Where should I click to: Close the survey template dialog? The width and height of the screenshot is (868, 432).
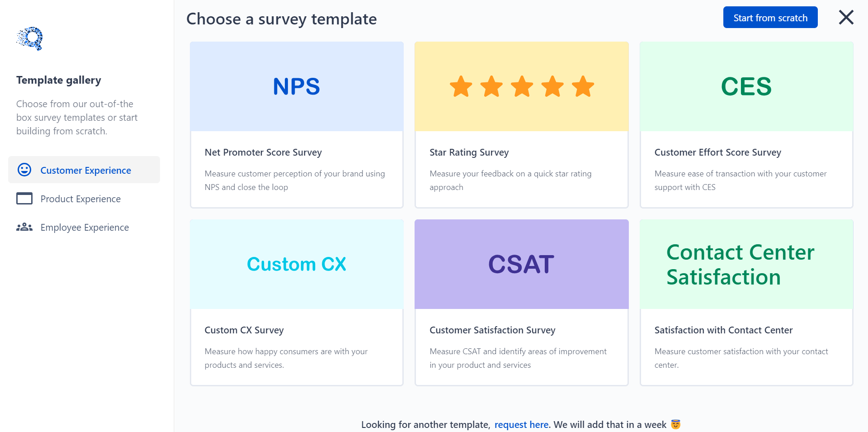845,17
